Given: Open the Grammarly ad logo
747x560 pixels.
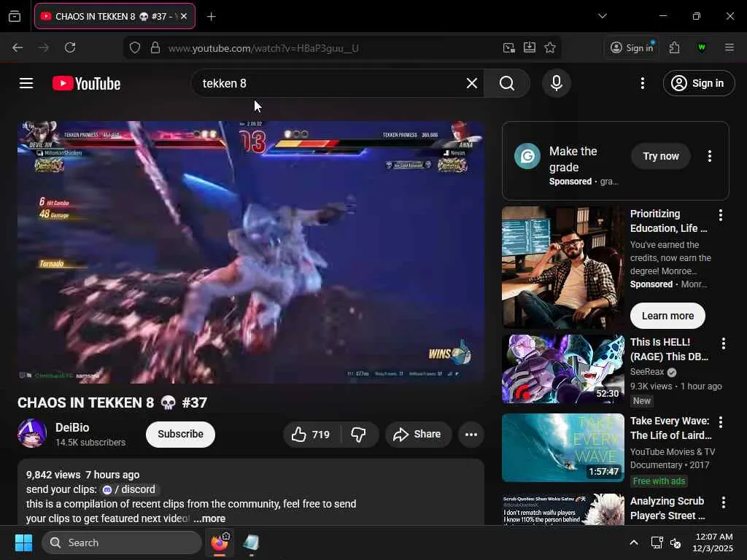Looking at the screenshot, I should 527,156.
